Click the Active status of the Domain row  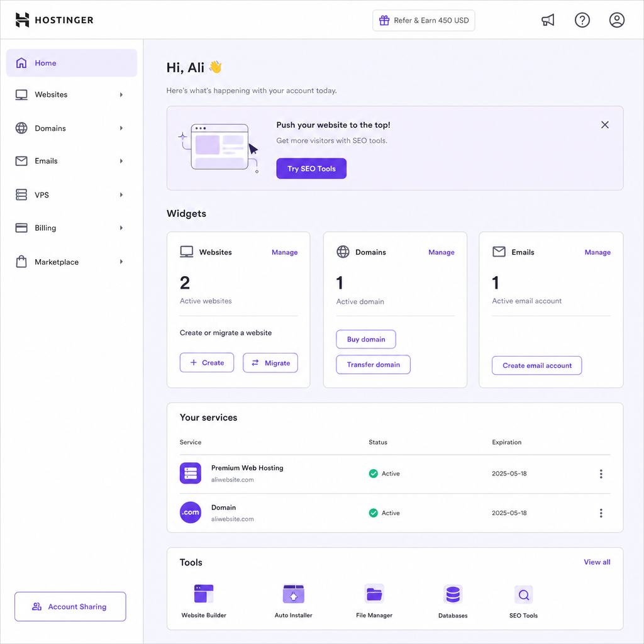coord(384,513)
